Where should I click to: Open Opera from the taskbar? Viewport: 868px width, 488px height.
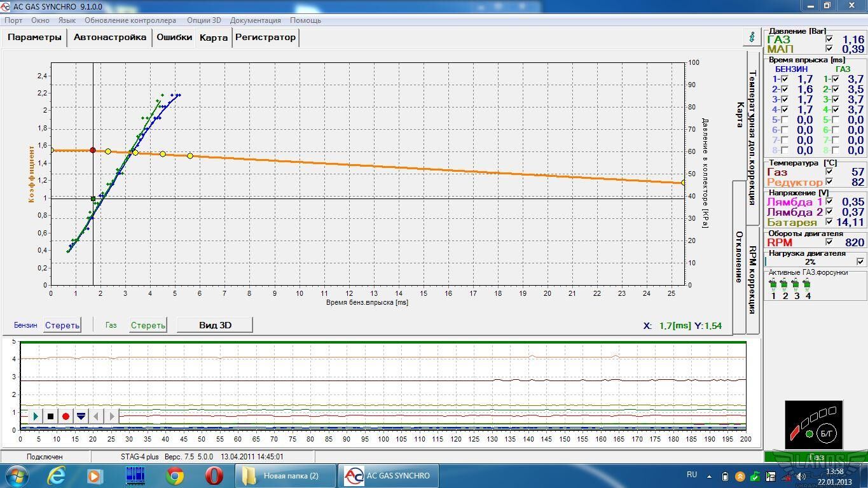214,475
